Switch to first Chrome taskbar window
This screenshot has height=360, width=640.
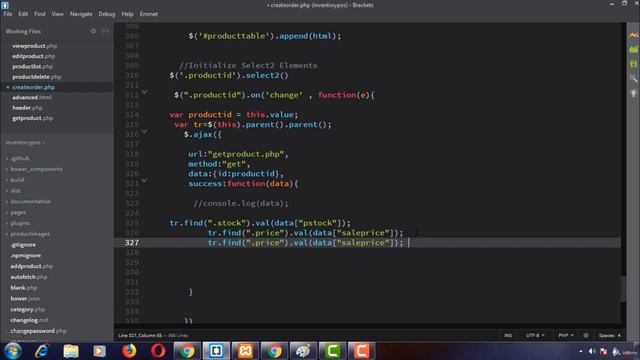tap(187, 351)
